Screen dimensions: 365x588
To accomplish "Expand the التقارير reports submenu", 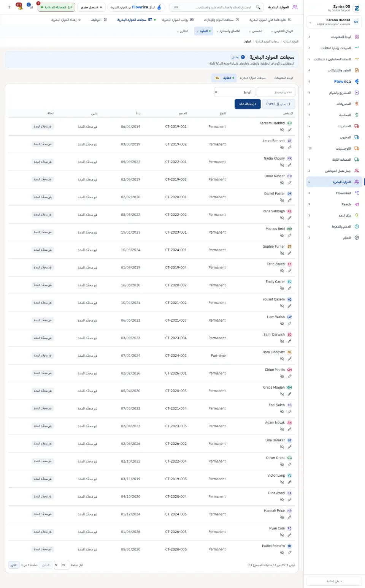I will [182, 31].
